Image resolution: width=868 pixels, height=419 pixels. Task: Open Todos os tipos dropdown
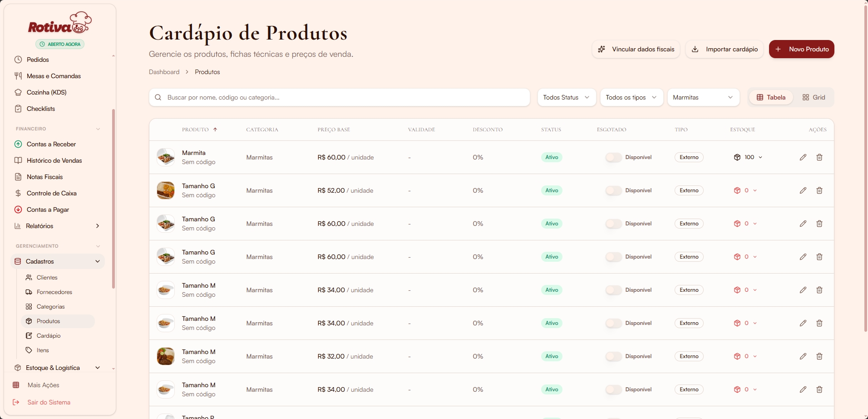tap(631, 97)
